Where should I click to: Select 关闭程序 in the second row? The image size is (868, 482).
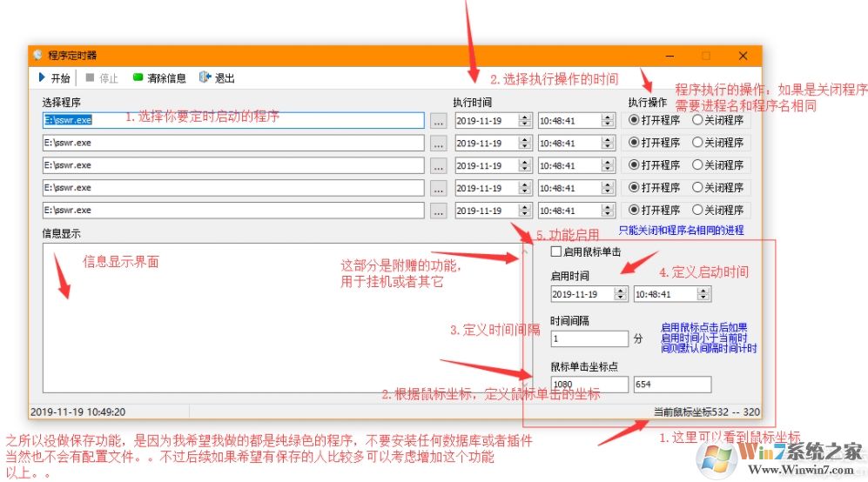pos(717,143)
